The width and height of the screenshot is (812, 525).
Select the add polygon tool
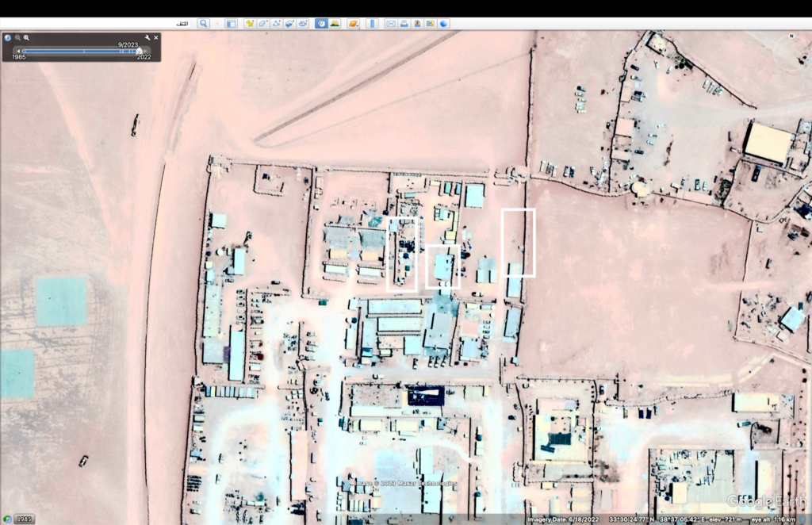[263, 24]
